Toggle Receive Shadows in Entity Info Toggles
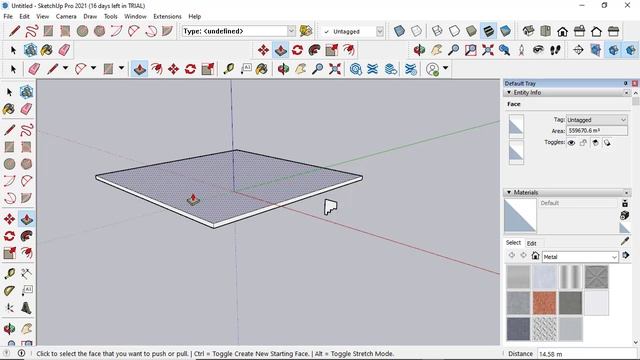Image resolution: width=640 pixels, height=360 pixels. point(596,142)
